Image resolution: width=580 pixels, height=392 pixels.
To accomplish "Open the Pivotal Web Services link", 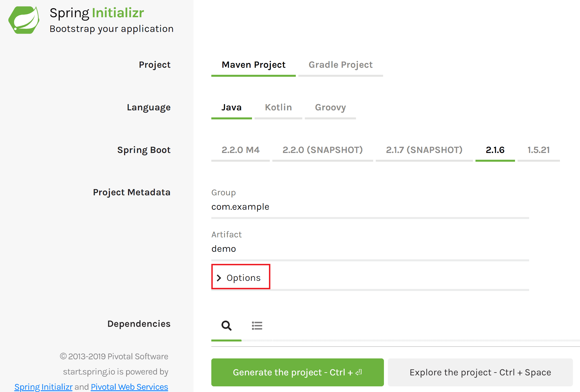I will pyautogui.click(x=129, y=387).
